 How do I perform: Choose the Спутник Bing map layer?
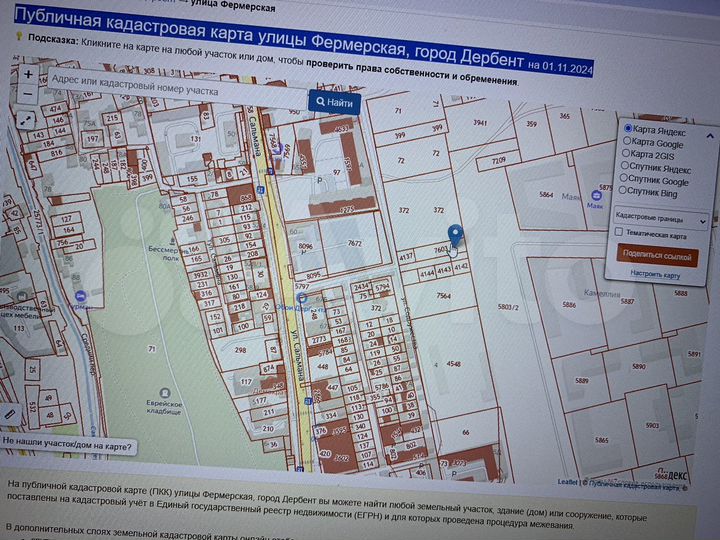pos(625,192)
